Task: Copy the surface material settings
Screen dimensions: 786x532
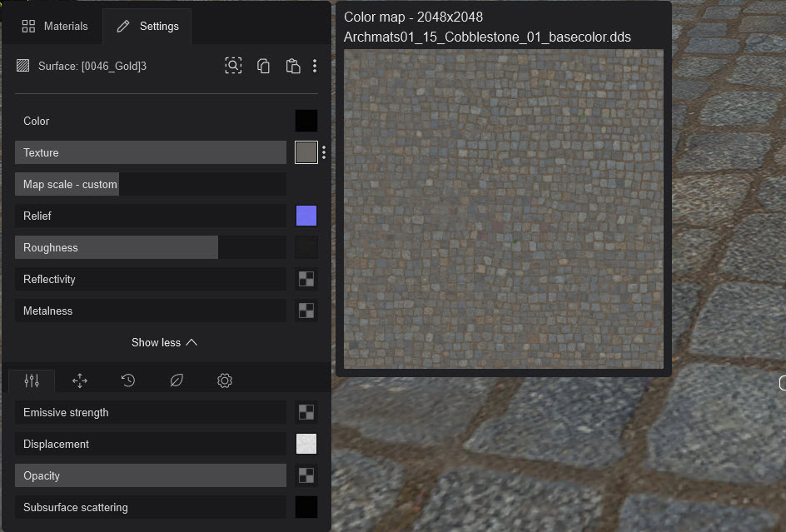Action: point(263,66)
